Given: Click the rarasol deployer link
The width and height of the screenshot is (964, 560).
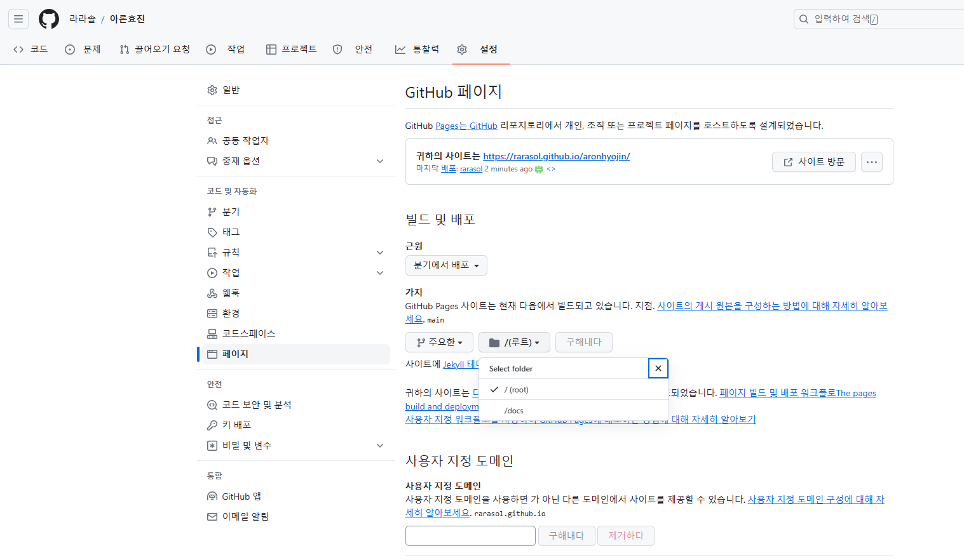Looking at the screenshot, I should pyautogui.click(x=471, y=169).
